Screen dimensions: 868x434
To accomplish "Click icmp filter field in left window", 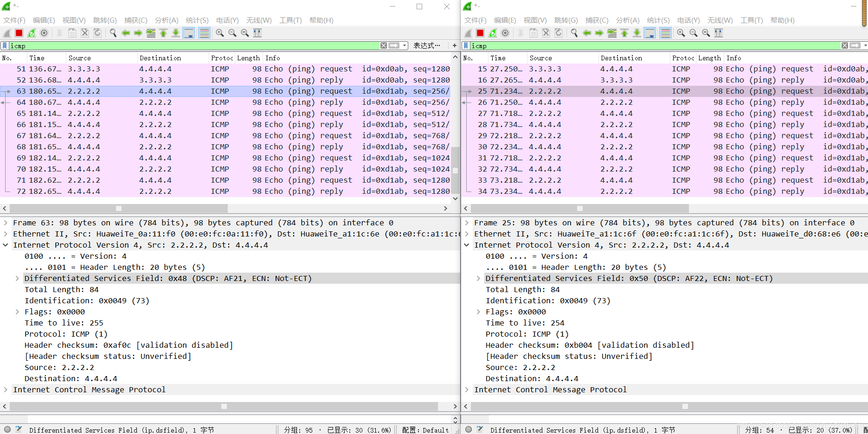I will [x=194, y=45].
